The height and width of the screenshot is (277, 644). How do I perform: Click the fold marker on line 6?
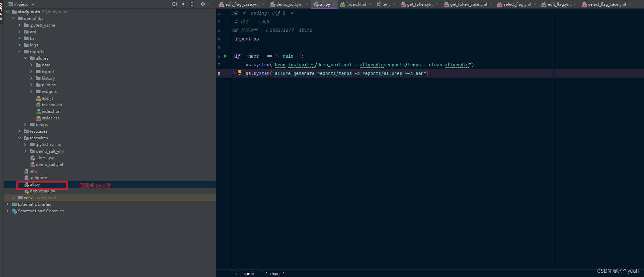click(x=233, y=56)
